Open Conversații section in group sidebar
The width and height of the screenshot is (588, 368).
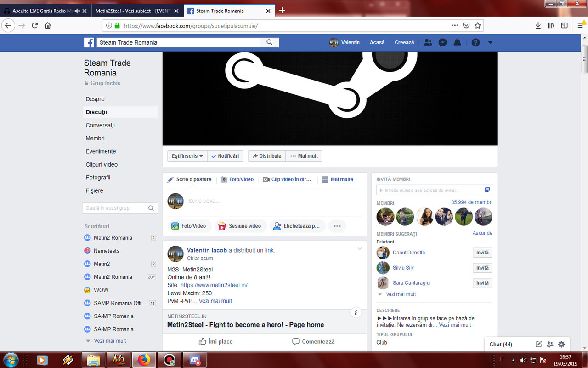click(100, 125)
